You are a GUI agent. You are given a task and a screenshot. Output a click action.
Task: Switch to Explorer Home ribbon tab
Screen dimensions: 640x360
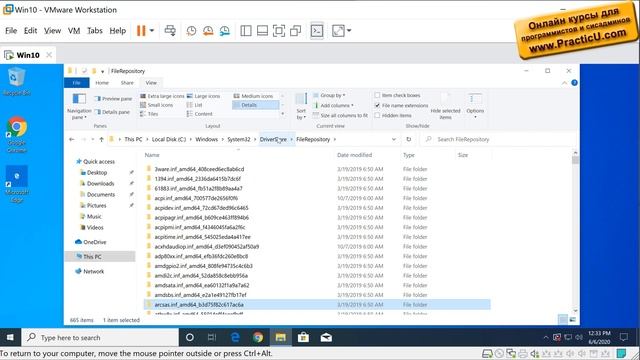(x=102, y=83)
